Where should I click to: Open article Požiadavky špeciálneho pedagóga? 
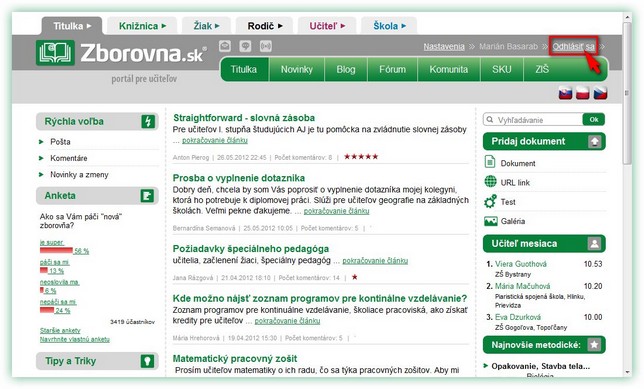click(251, 249)
